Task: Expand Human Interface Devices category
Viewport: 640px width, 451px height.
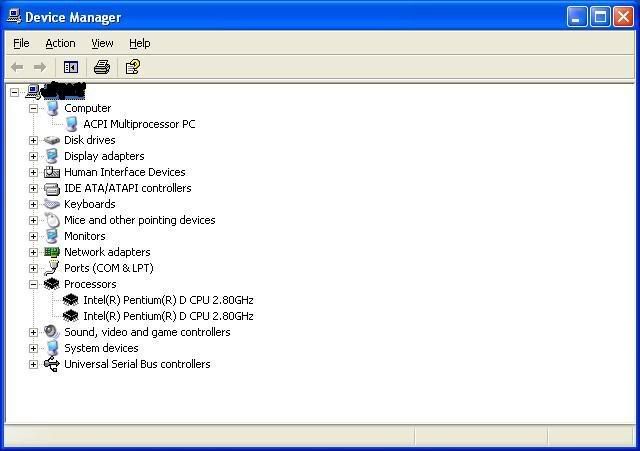Action: click(x=33, y=172)
